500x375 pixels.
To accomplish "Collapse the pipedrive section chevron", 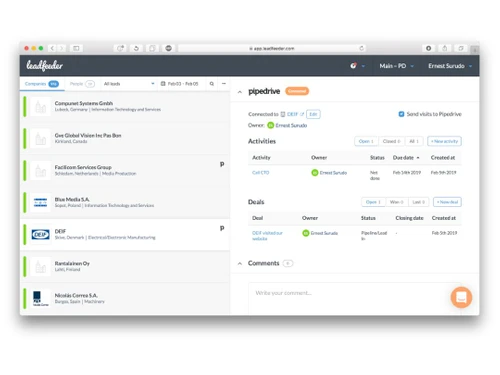I will (x=240, y=92).
